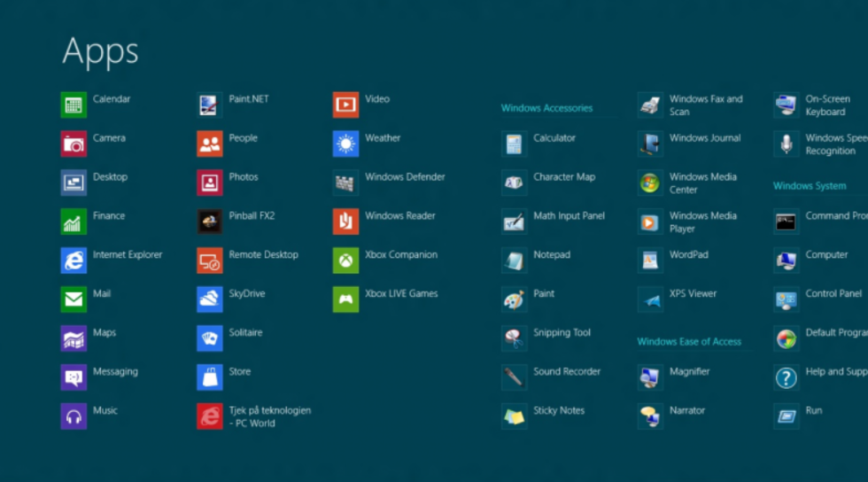Viewport: 868px width, 482px height.
Task: Launch Windows Media Player icon
Action: pos(650,222)
